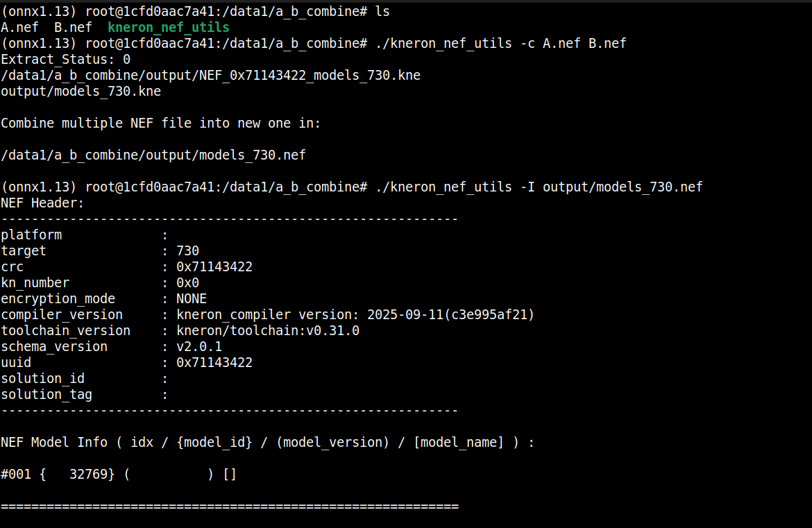Click the "NEF Header:" heading

pos(42,203)
